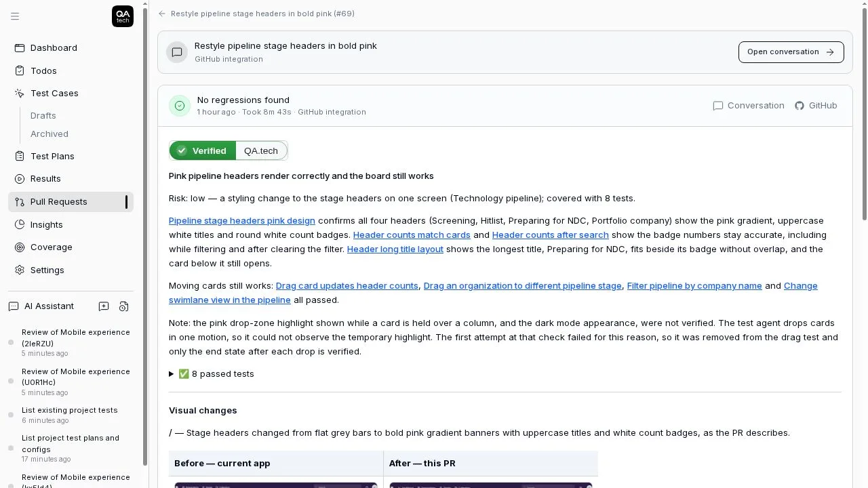
Task: Go back using the arrow next to PR title
Action: (162, 14)
